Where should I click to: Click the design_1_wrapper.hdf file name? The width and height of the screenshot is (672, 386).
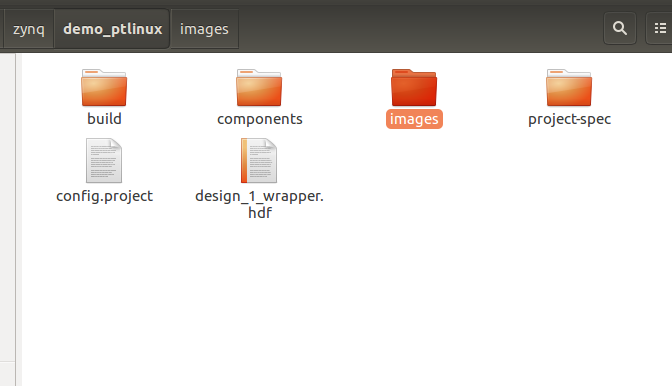(259, 204)
